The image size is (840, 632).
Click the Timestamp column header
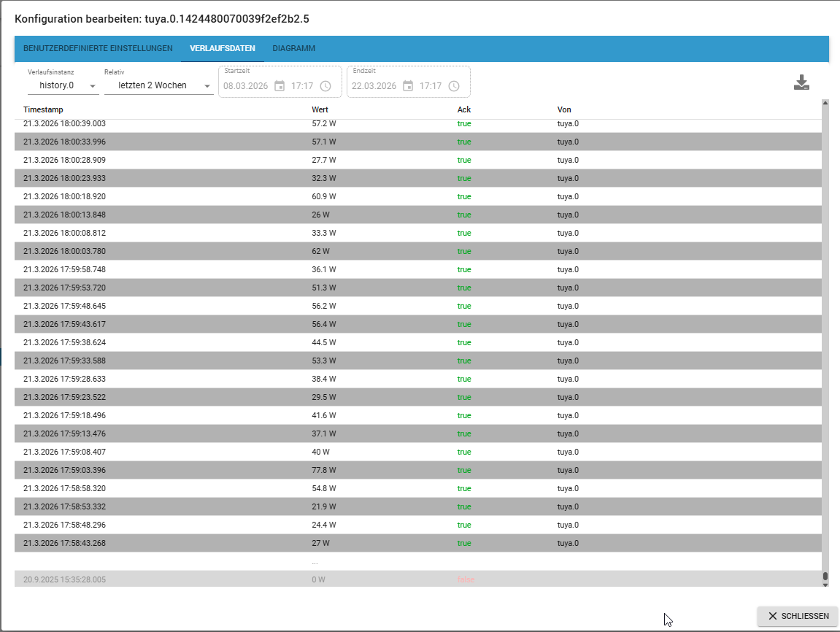pyautogui.click(x=43, y=109)
